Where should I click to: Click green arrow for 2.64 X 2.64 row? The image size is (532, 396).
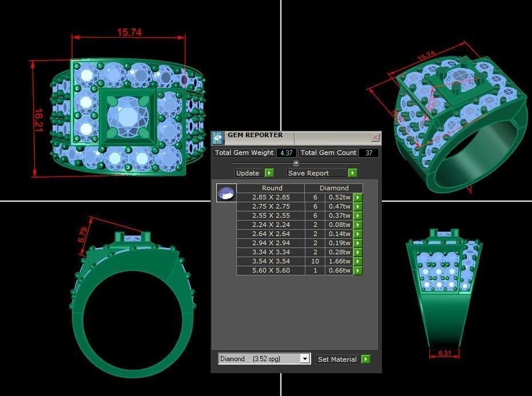coord(358,234)
